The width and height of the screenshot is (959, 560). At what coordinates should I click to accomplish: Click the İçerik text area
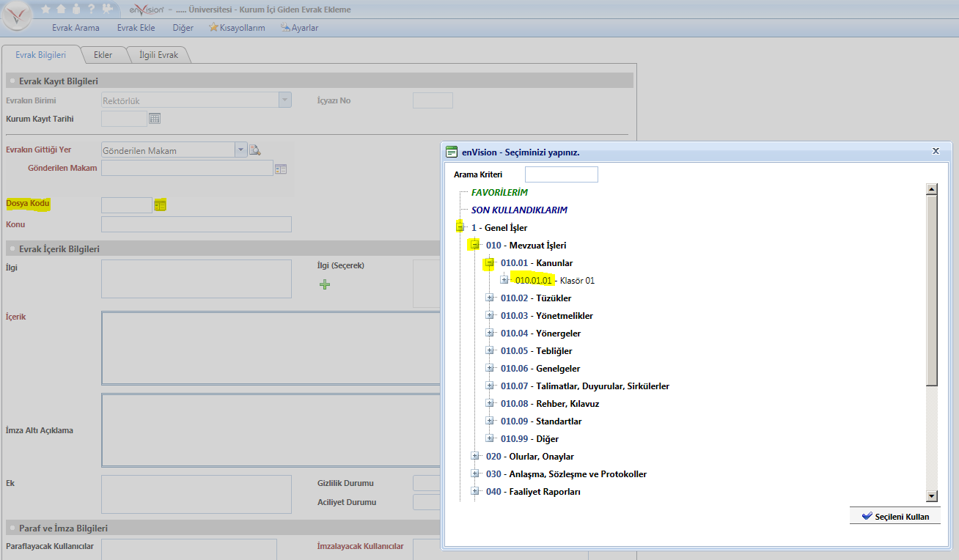[271, 348]
